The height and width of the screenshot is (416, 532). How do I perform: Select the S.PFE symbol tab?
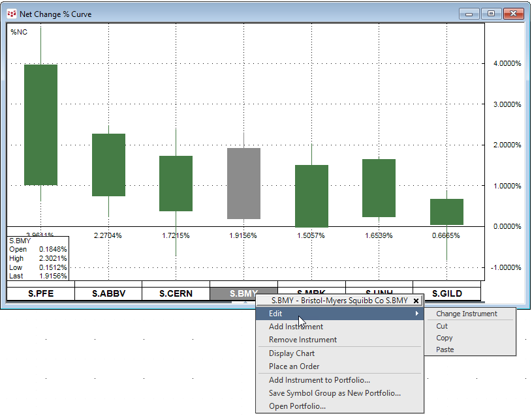point(40,293)
